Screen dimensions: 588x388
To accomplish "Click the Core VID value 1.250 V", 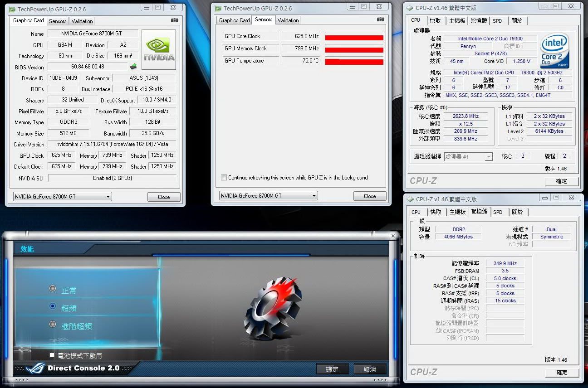I will click(x=521, y=61).
